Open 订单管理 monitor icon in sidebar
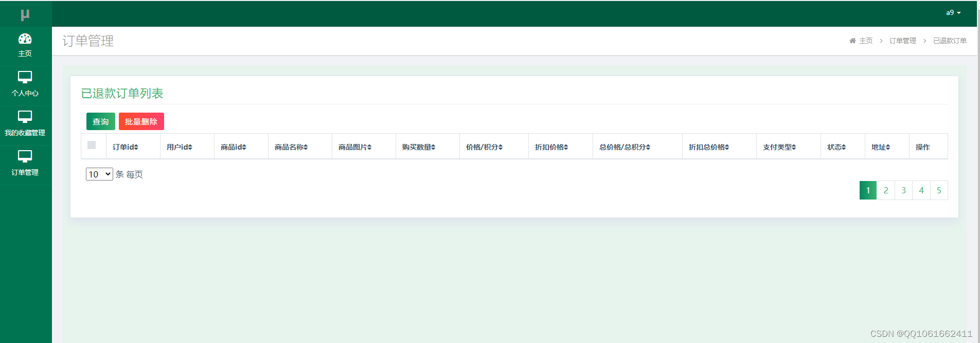980x343 pixels. (x=25, y=156)
